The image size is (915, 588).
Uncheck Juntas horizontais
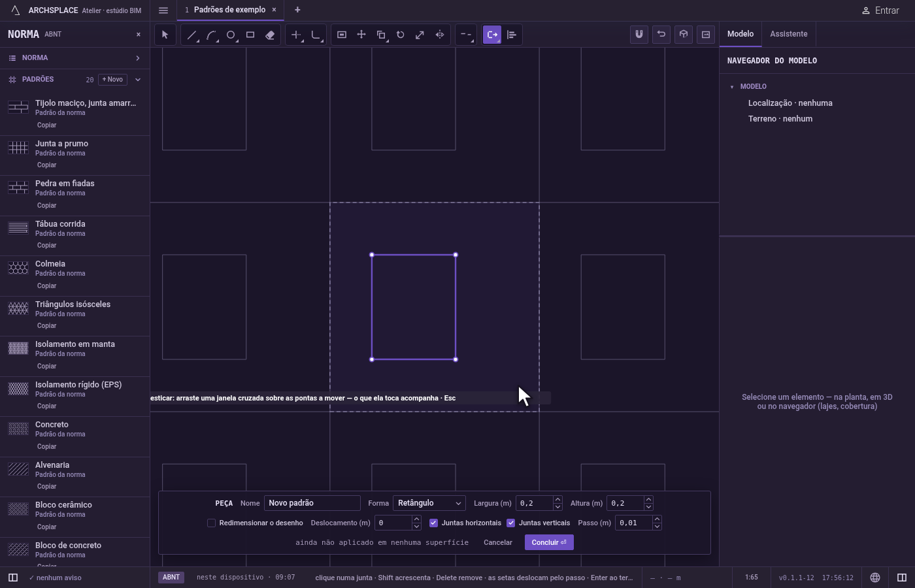[433, 523]
